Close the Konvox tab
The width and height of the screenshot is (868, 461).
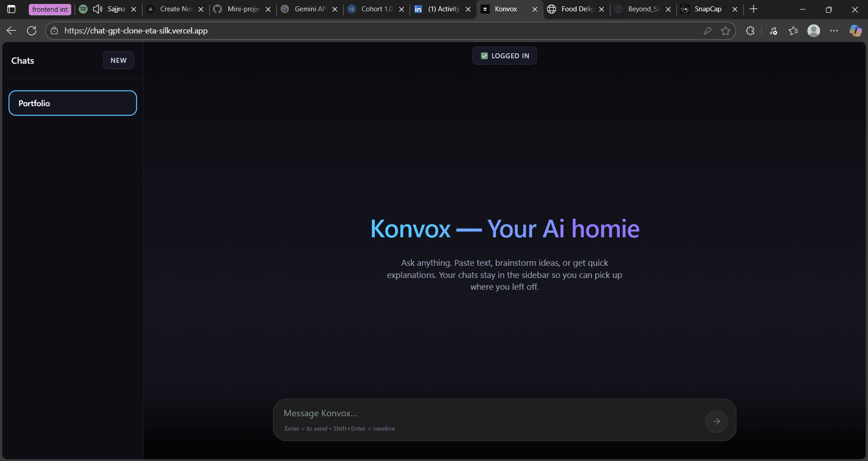point(535,9)
